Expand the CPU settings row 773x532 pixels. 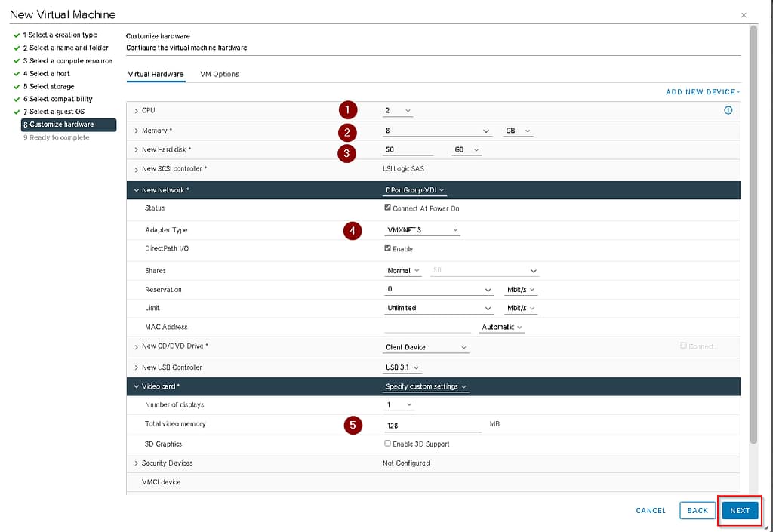(x=136, y=111)
